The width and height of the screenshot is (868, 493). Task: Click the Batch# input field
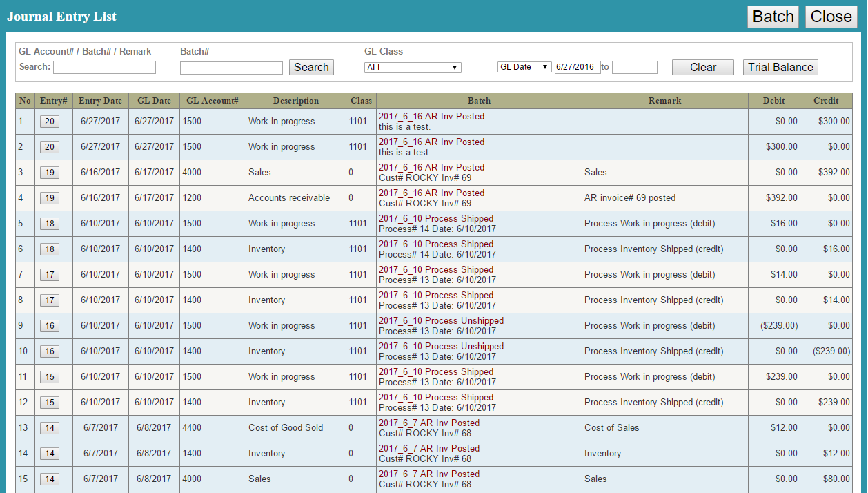(231, 68)
